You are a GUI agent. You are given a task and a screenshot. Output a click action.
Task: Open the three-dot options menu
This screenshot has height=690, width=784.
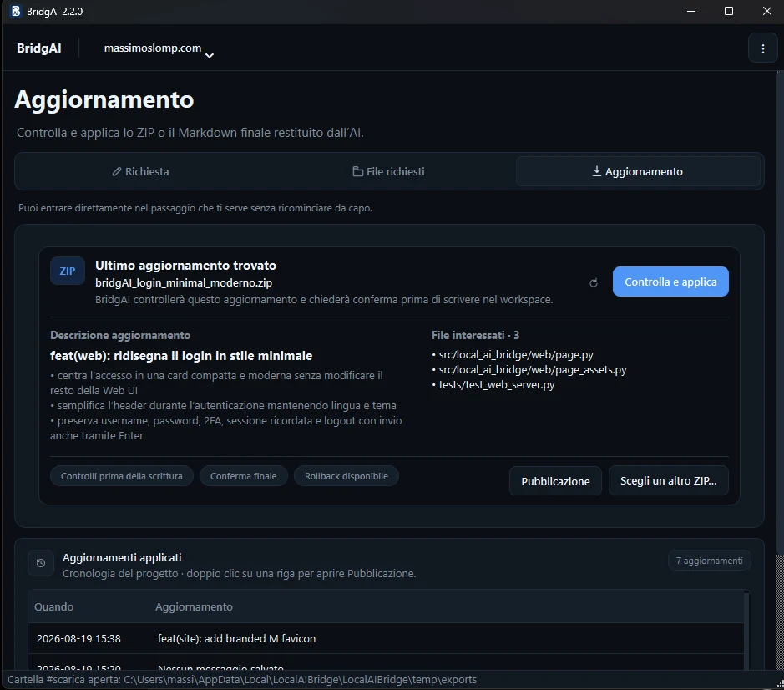click(762, 48)
